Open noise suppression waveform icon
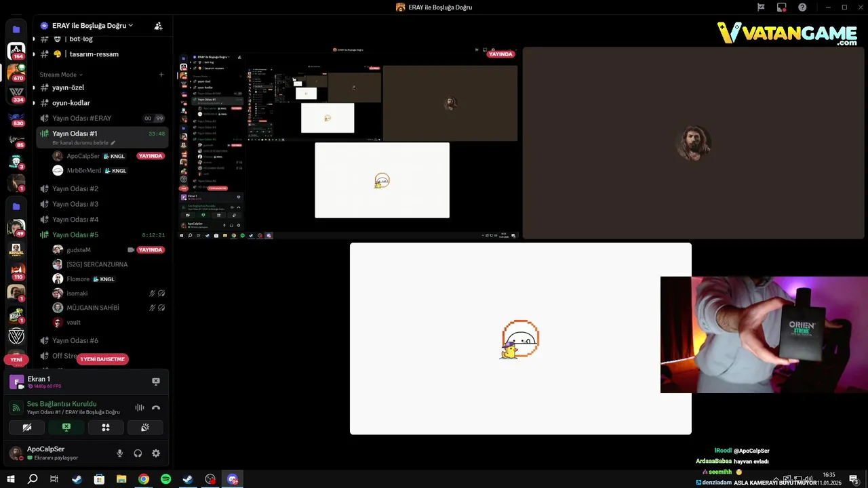This screenshot has height=488, width=868. point(140,407)
